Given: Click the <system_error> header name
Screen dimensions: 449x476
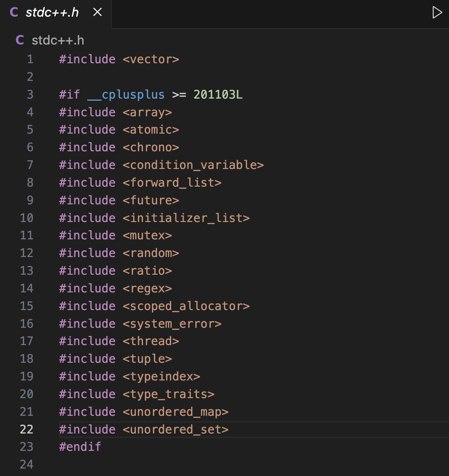Looking at the screenshot, I should 172,324.
